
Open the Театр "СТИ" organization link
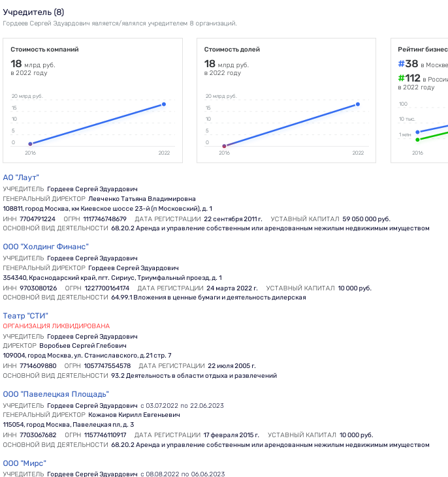click(x=25, y=316)
